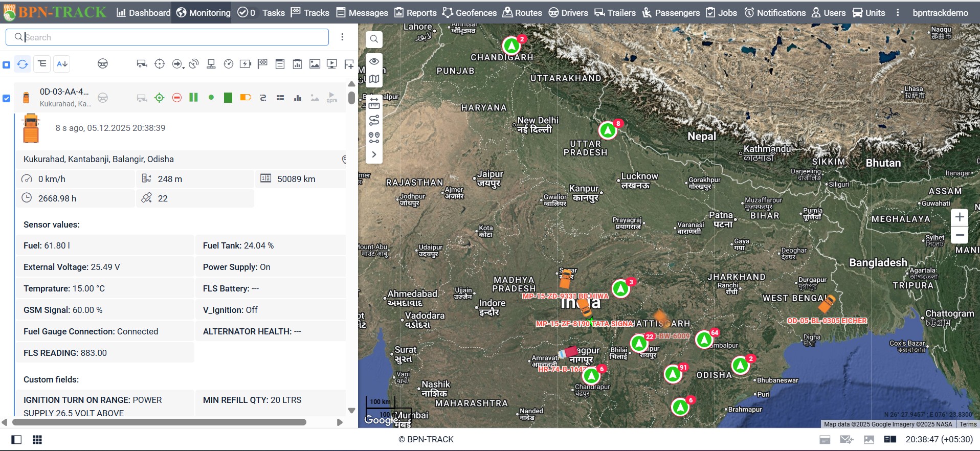Click the speedometer gauge column icon

(229, 64)
